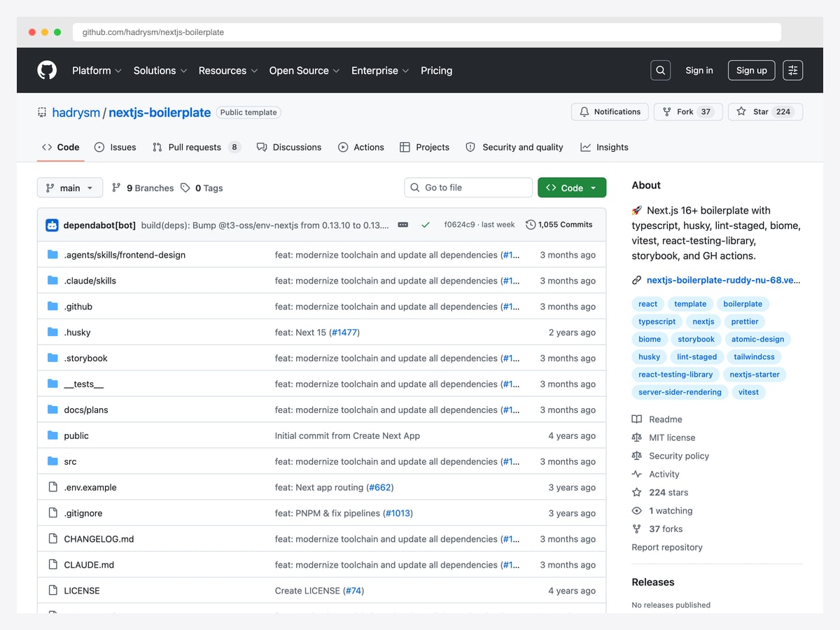
Task: Click the Sign in link
Action: [699, 71]
